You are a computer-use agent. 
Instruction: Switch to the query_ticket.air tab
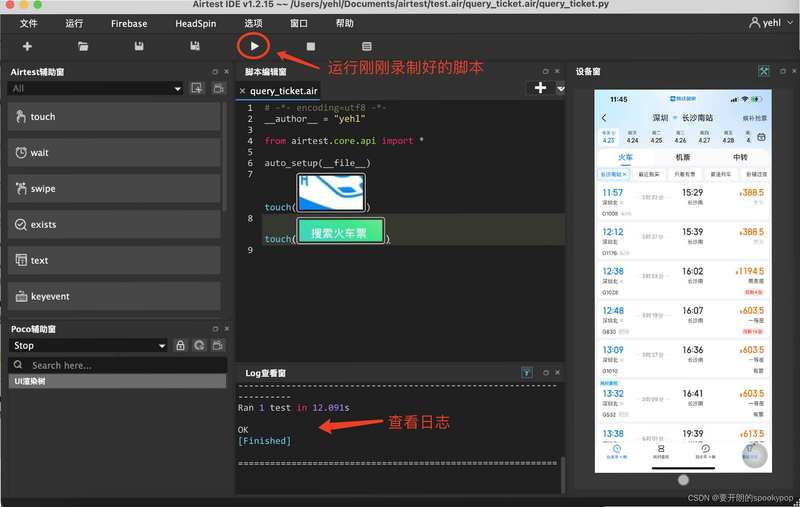coord(284,91)
